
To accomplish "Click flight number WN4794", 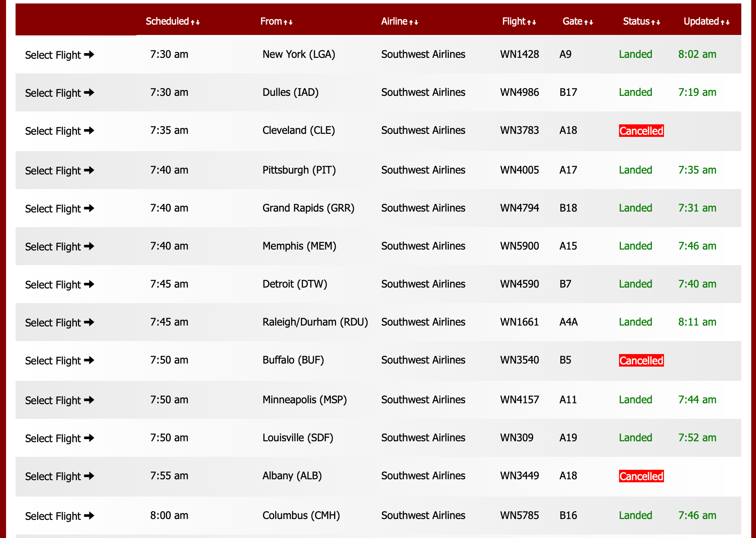I will coord(519,208).
